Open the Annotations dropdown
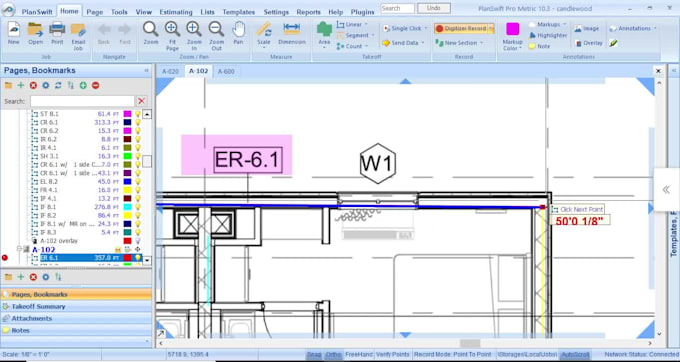The width and height of the screenshot is (680, 362). click(655, 29)
